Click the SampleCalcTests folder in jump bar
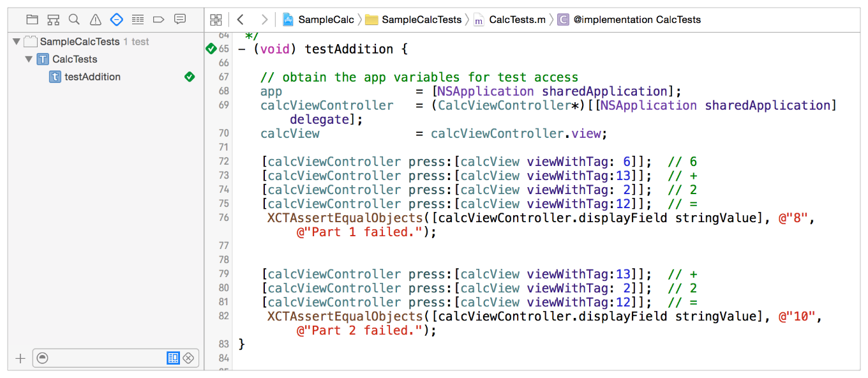The image size is (868, 378). coord(421,20)
